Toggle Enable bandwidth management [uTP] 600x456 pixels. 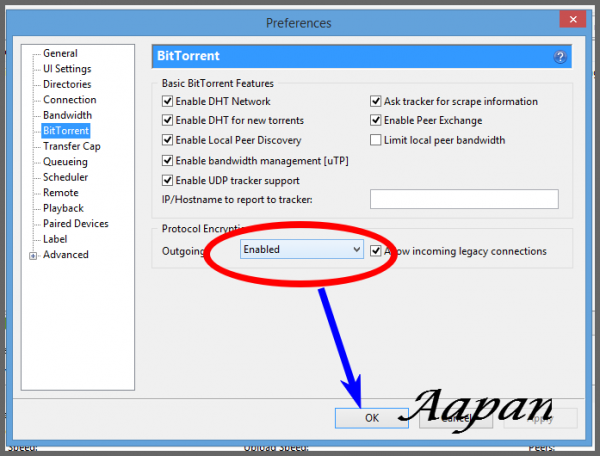tap(167, 160)
